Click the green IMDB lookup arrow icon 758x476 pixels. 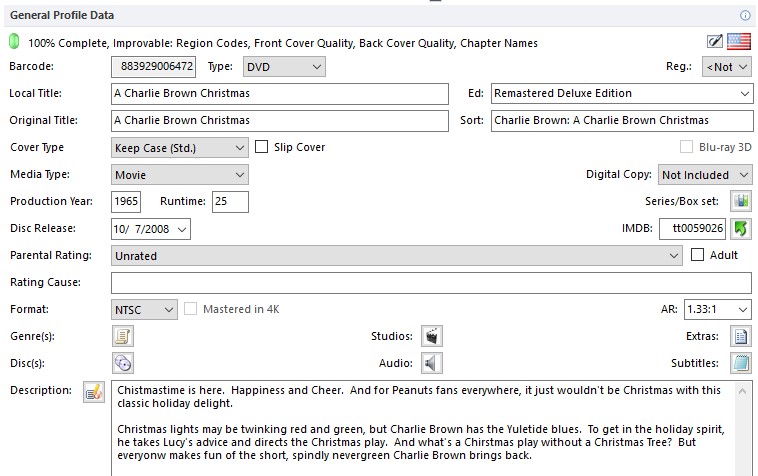[741, 228]
